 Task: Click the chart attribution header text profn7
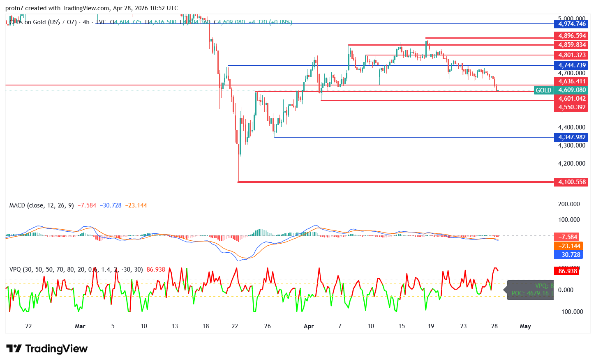(x=14, y=8)
